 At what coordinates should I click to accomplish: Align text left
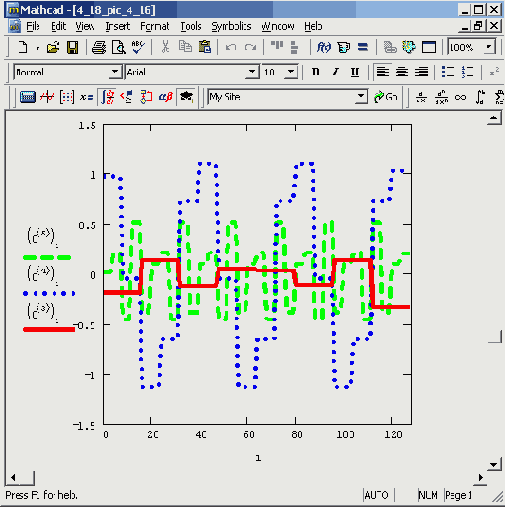383,72
